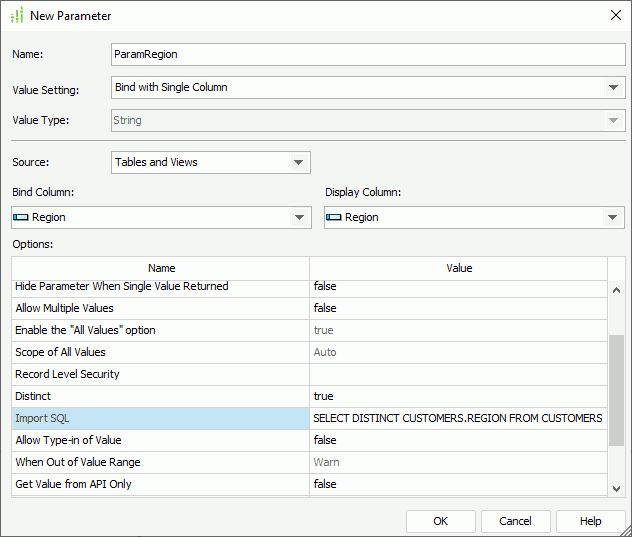
Task: Open Help for New Parameter
Action: coord(590,521)
